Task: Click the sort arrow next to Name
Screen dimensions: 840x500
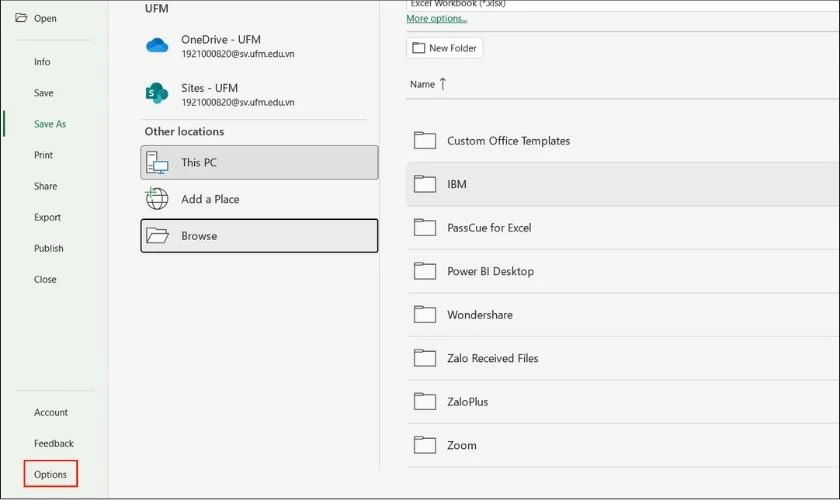Action: [x=442, y=84]
